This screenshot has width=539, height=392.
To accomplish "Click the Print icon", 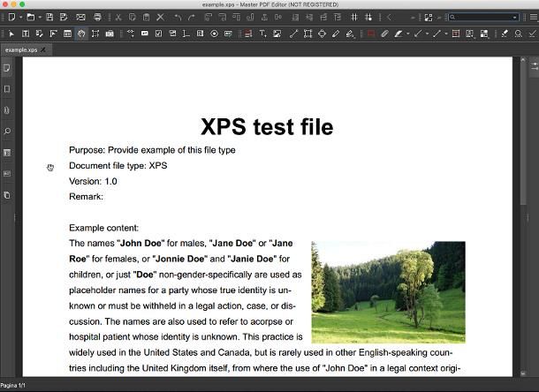I will click(x=97, y=17).
